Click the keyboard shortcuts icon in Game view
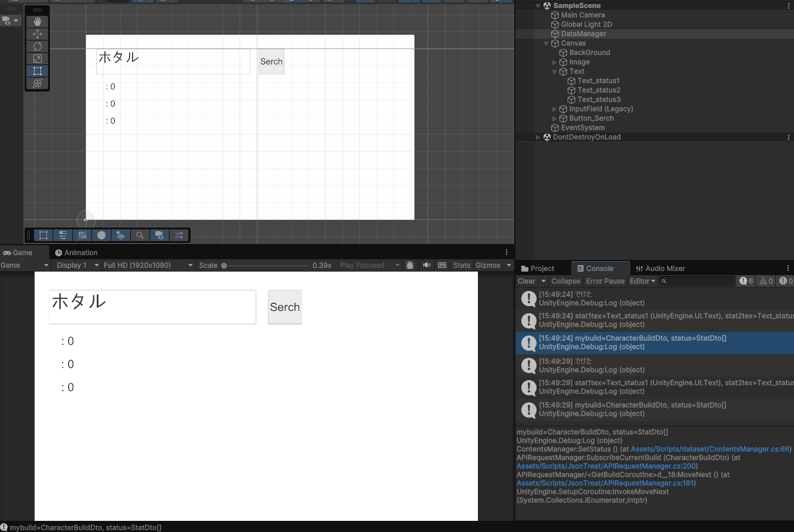 (x=442, y=265)
